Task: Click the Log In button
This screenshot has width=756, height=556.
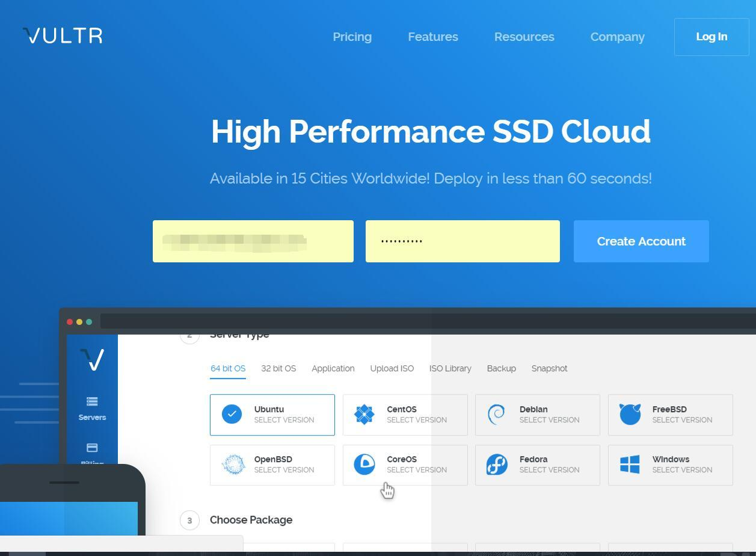Action: (x=711, y=37)
